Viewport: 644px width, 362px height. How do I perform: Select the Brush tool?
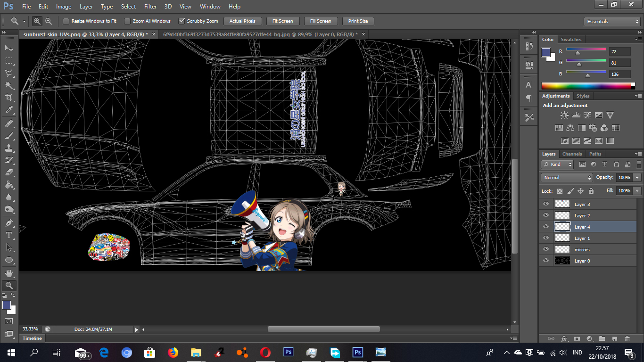(9, 136)
